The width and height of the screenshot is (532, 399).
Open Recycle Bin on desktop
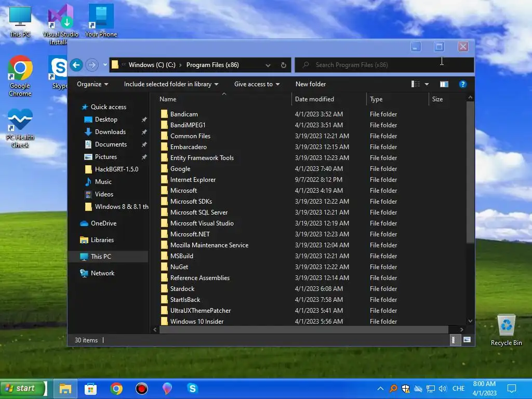(x=506, y=330)
